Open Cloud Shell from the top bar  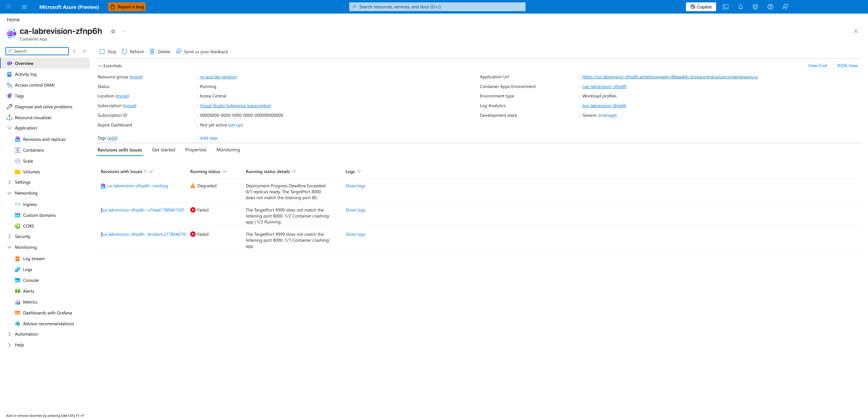(x=725, y=7)
